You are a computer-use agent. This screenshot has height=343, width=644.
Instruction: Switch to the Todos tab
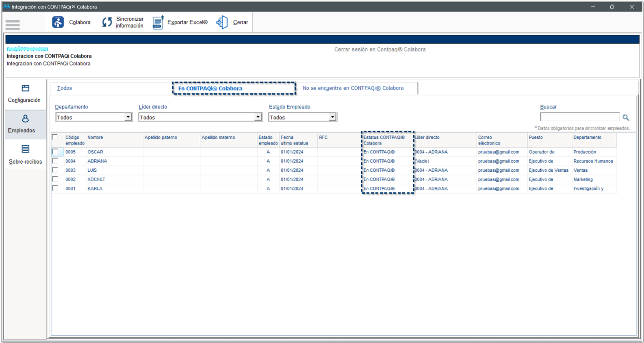click(65, 88)
